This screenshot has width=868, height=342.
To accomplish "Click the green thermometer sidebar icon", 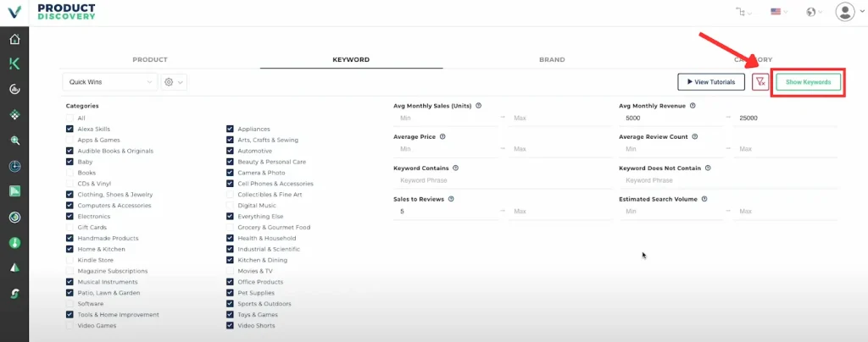I will pos(15,243).
